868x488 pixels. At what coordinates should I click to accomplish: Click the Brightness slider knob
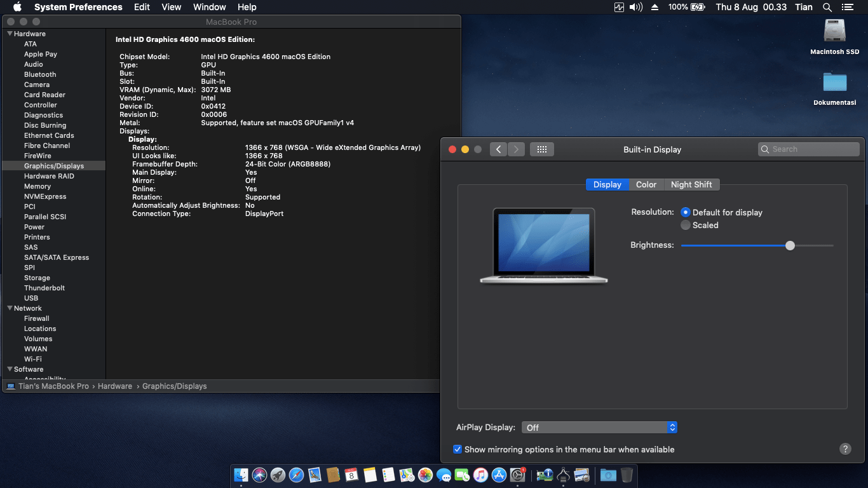tap(790, 245)
